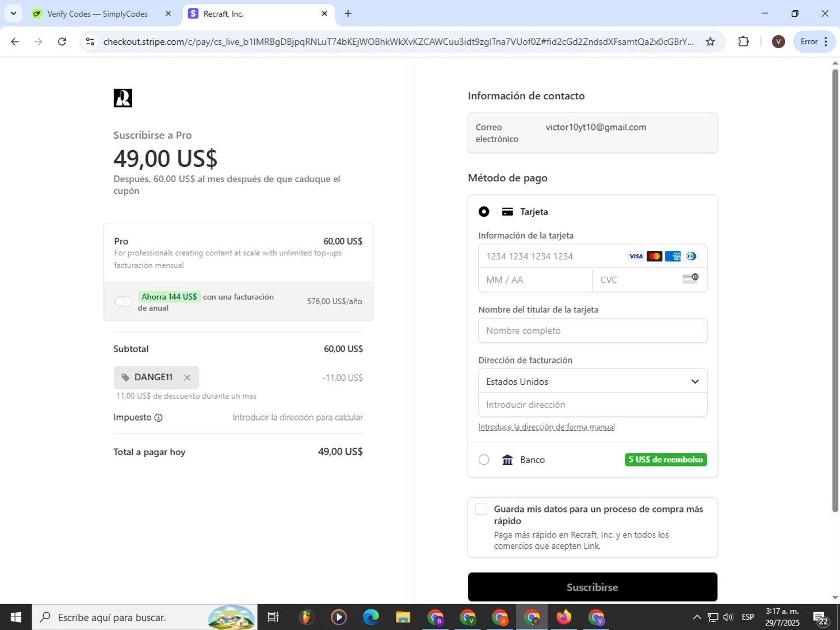Show hidden system tray icons
The image size is (840, 630).
tap(697, 617)
